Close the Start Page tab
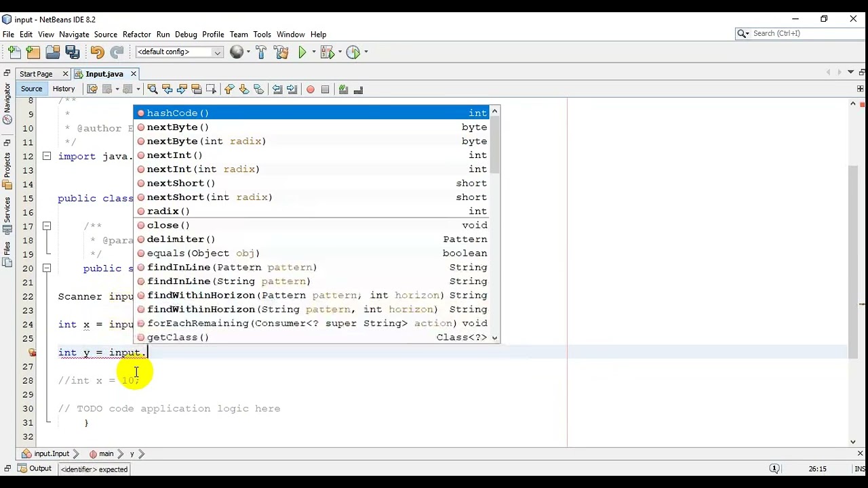The image size is (868, 488). tap(65, 74)
